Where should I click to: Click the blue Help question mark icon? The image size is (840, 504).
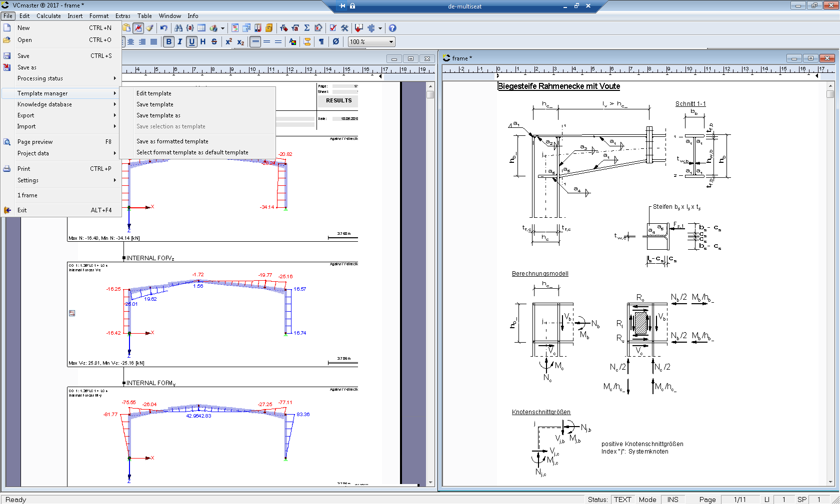point(392,28)
